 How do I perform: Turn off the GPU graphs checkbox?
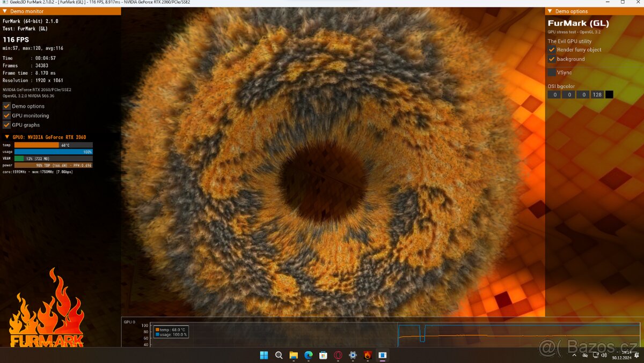7,125
